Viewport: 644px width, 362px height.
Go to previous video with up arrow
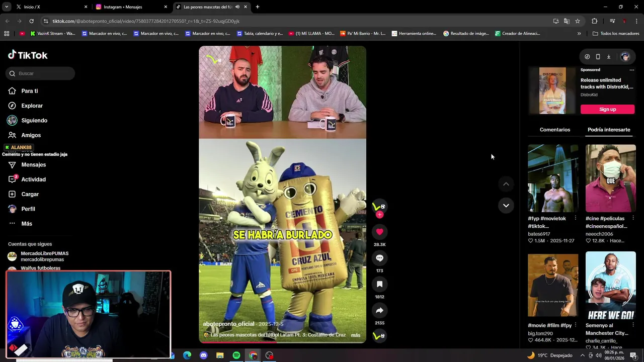(506, 184)
